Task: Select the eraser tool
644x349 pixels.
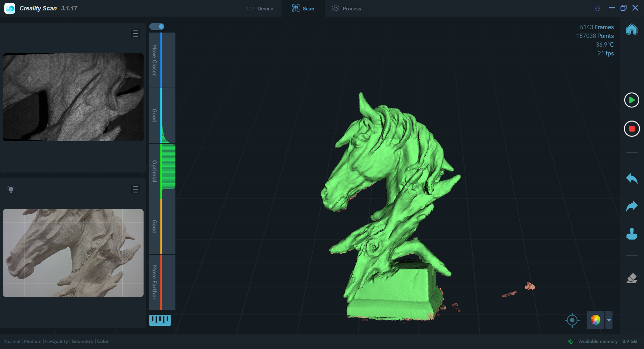Action: 632,278
